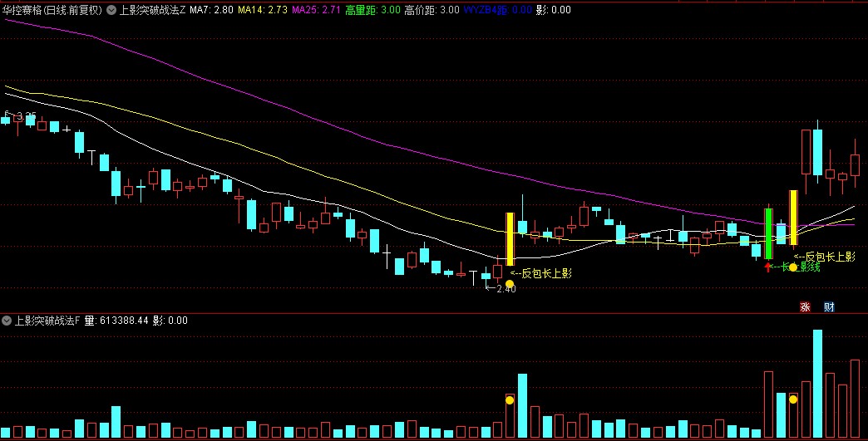868x441 pixels.
Task: Select the green-highlighted candlestick above the red arrow
Action: pos(768,233)
